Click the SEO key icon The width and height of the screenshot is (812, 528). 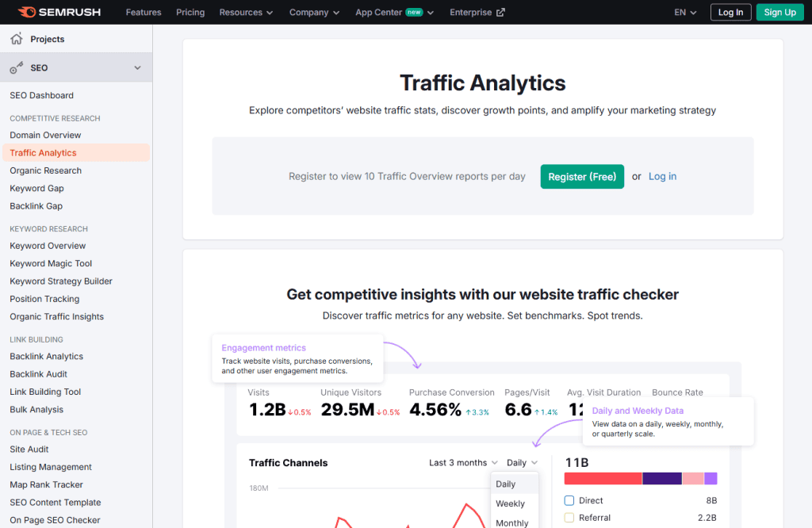(x=17, y=68)
